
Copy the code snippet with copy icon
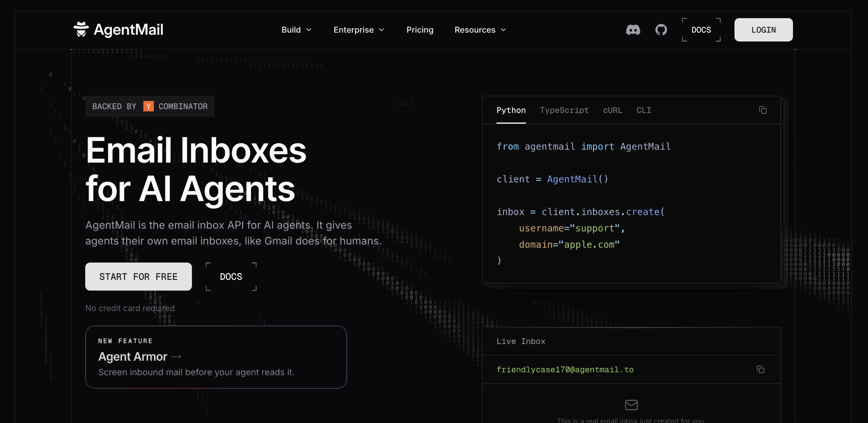(763, 110)
